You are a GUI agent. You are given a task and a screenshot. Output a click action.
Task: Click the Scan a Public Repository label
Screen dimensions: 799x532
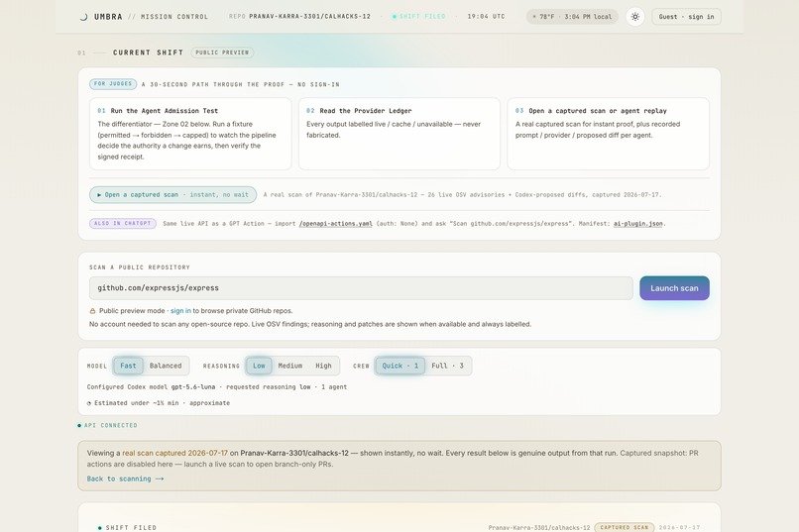coord(140,267)
